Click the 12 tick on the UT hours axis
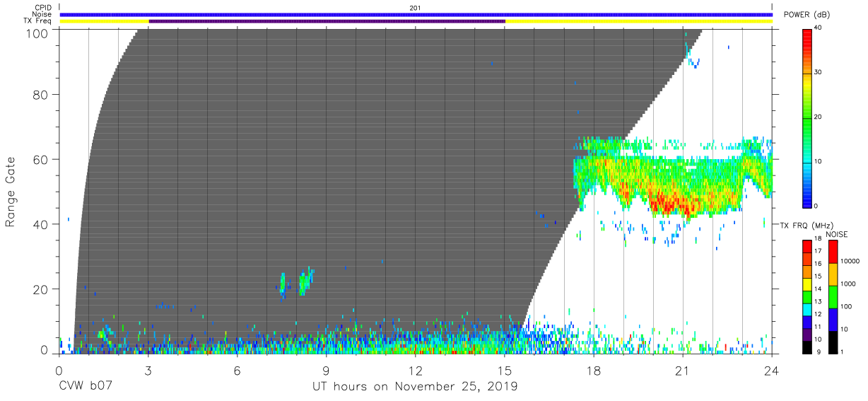 pyautogui.click(x=416, y=370)
